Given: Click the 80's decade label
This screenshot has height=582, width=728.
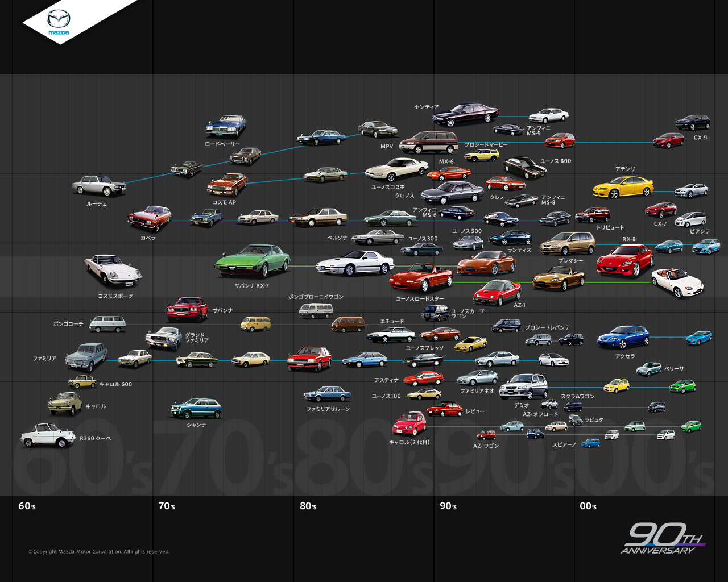Looking at the screenshot, I should coord(308,506).
